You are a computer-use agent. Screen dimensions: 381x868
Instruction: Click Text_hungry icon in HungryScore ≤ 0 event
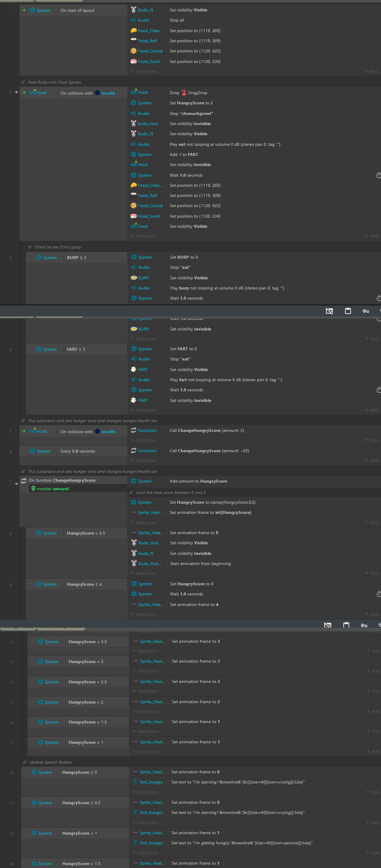135,782
